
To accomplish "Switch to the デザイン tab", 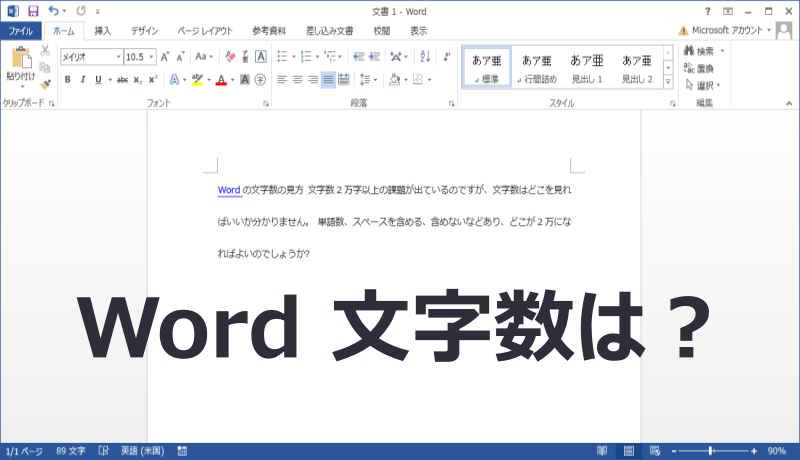I will (144, 31).
